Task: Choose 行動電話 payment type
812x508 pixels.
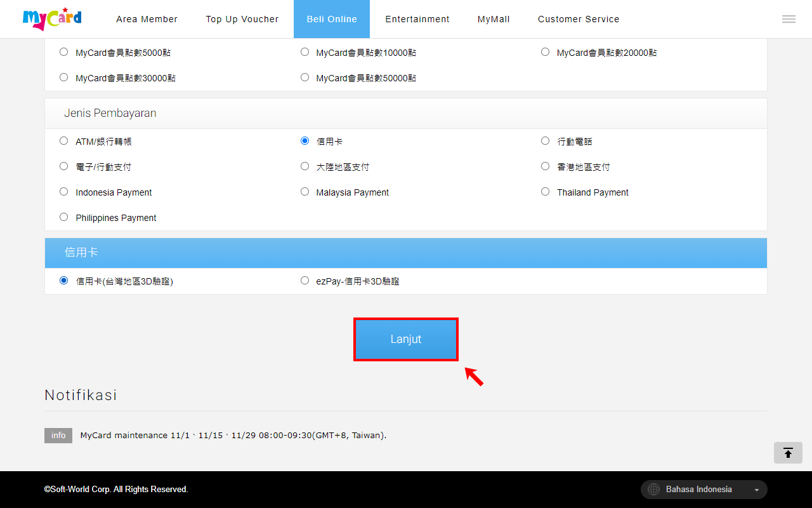Action: pyautogui.click(x=545, y=141)
